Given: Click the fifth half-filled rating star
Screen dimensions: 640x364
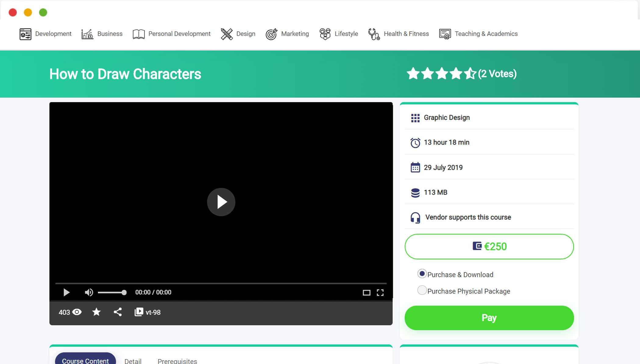Looking at the screenshot, I should pyautogui.click(x=470, y=73).
